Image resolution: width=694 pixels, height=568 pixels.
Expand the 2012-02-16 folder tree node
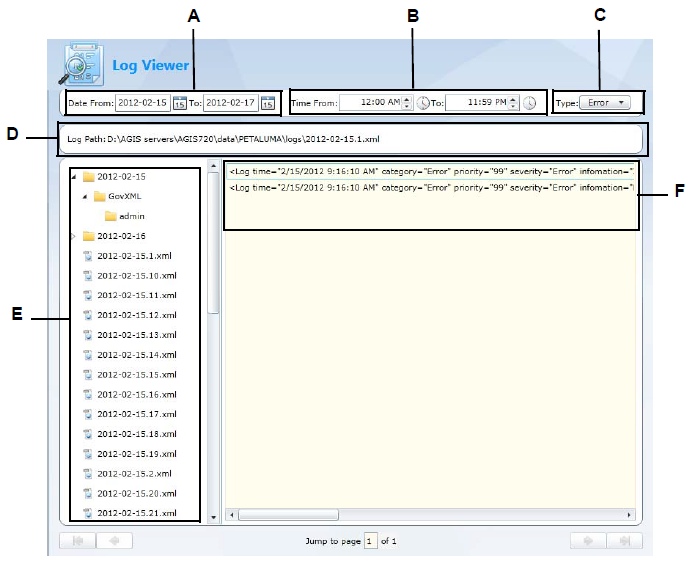point(74,236)
